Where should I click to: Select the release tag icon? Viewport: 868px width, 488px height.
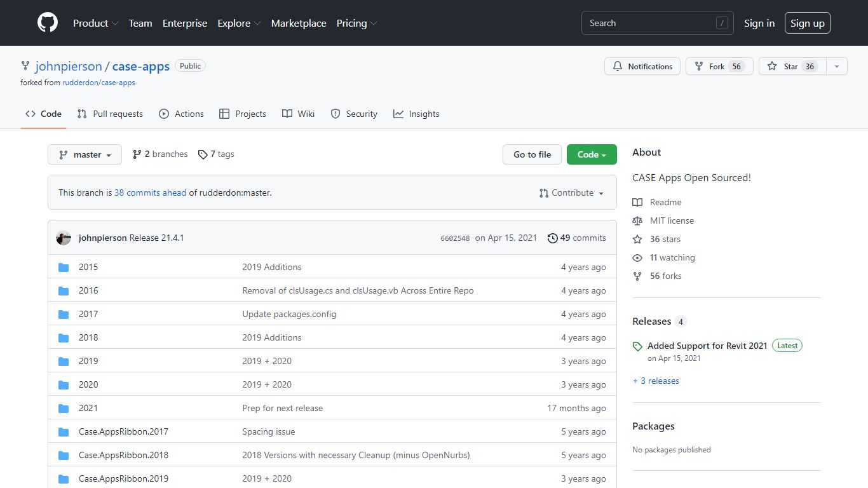point(637,346)
